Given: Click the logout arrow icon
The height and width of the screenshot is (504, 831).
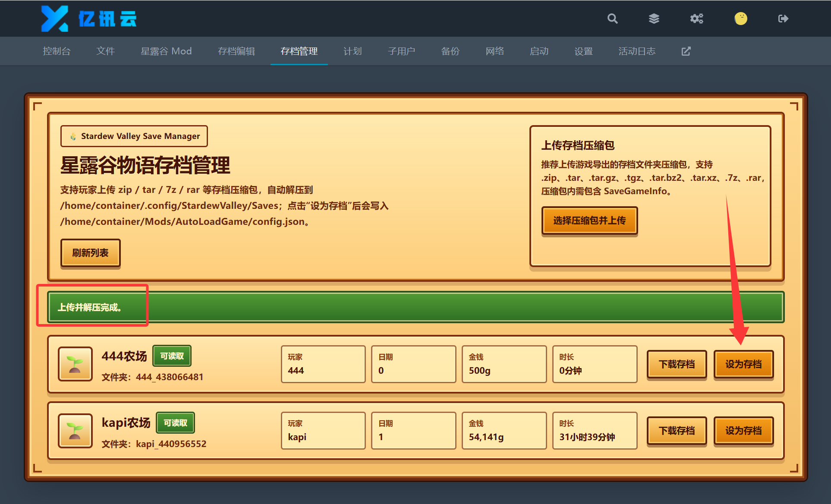Looking at the screenshot, I should pos(783,19).
